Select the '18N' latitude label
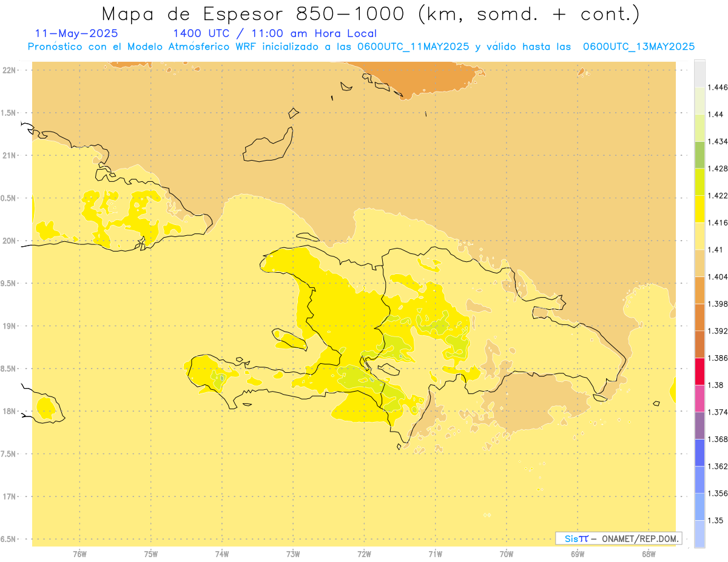The height and width of the screenshot is (562, 728). (10, 411)
